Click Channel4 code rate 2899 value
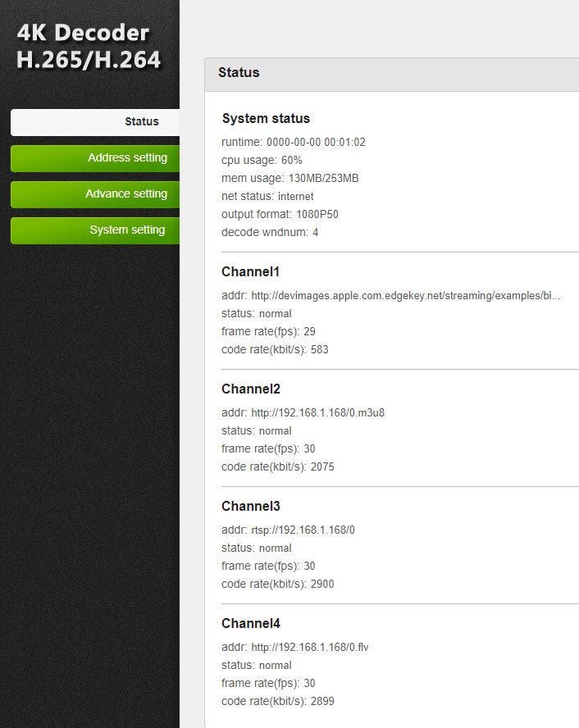Screen dimensions: 579x728 322,702
